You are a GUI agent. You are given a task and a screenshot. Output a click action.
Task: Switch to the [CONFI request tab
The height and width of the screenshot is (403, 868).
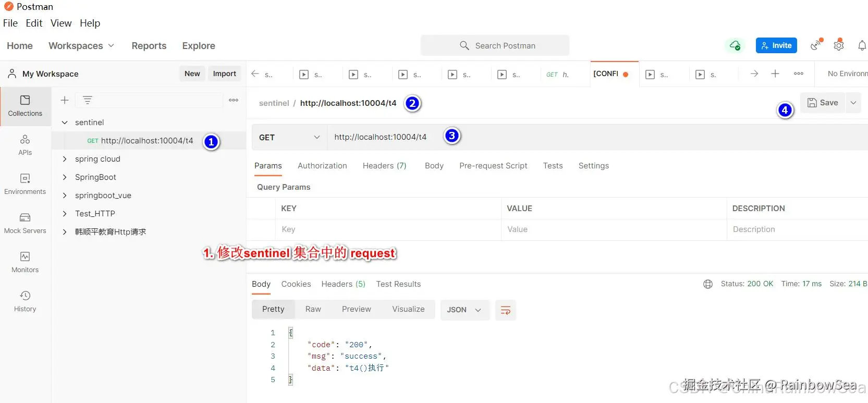pyautogui.click(x=614, y=74)
